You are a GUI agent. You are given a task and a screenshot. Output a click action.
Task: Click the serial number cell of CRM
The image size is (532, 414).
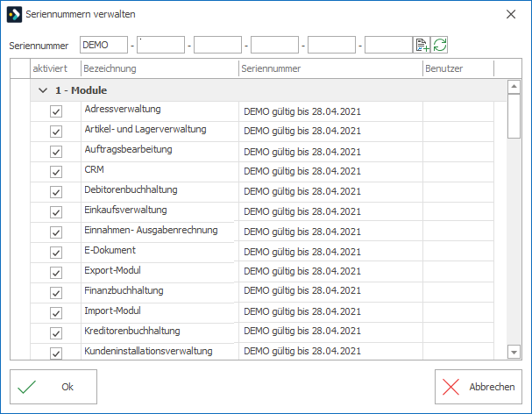coord(330,171)
